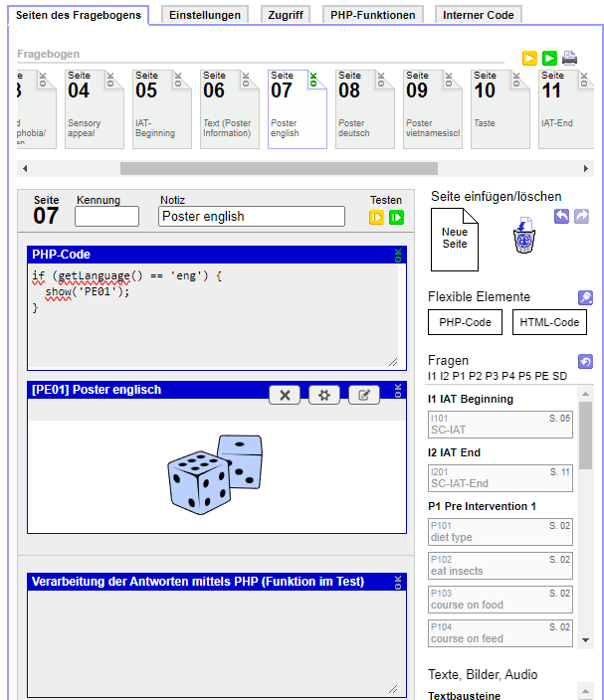Select question P103 course on food
The image size is (604, 700).
coord(501,600)
